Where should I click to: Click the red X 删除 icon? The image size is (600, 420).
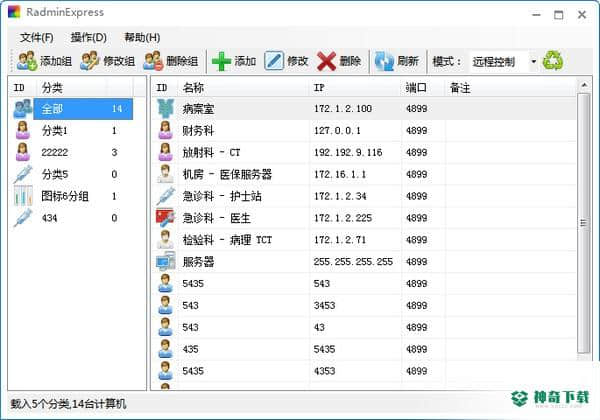tap(326, 61)
